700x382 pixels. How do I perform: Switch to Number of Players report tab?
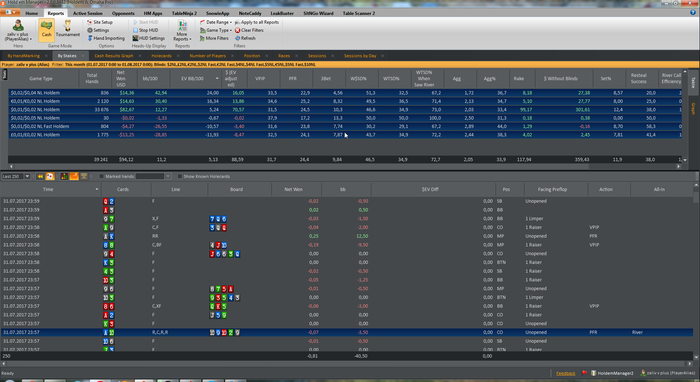tap(208, 56)
